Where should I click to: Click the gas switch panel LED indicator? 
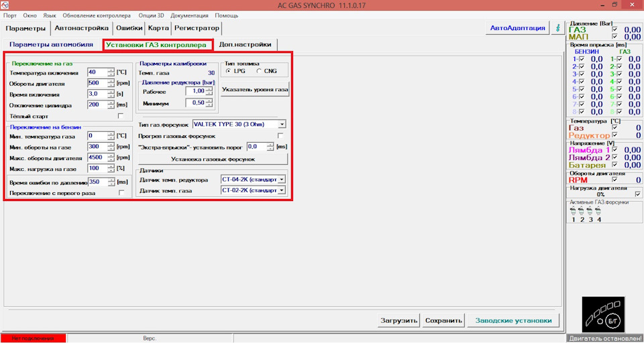click(x=600, y=320)
